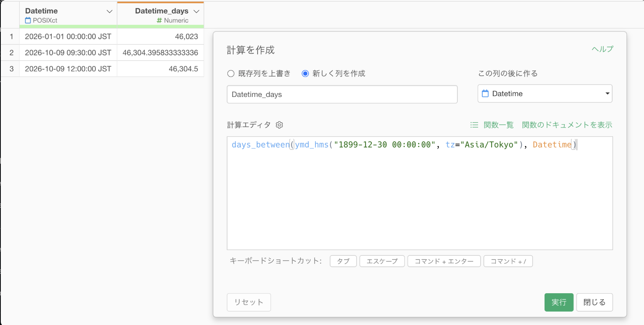Show the function documentation link
This screenshot has width=644, height=325.
tap(567, 125)
